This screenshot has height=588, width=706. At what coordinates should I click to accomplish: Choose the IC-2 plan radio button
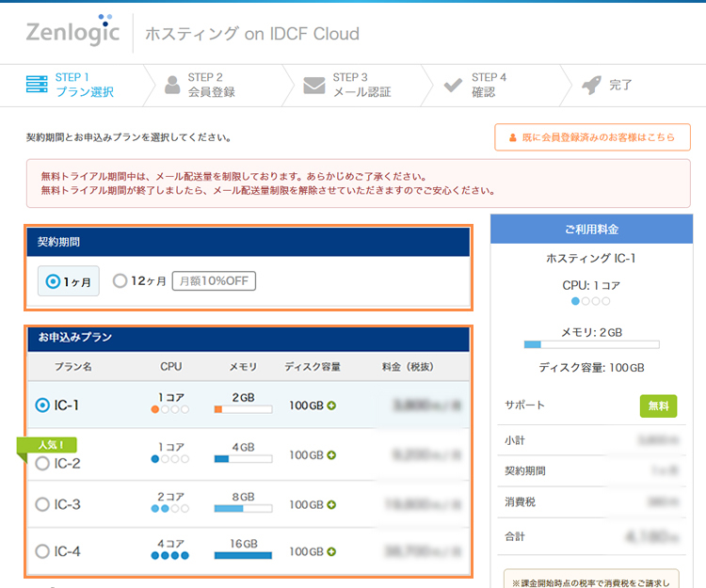pyautogui.click(x=42, y=464)
